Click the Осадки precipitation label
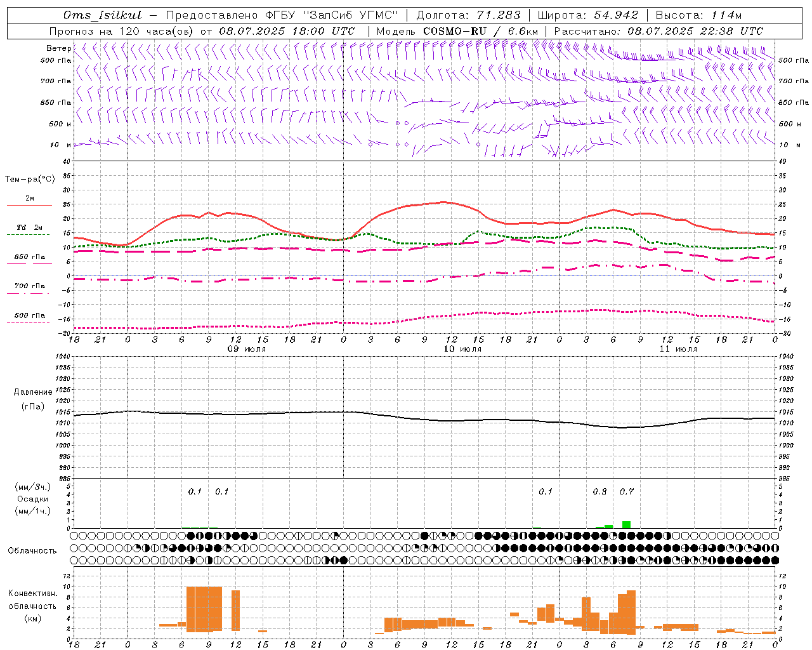The height and width of the screenshot is (650, 812). tap(32, 499)
